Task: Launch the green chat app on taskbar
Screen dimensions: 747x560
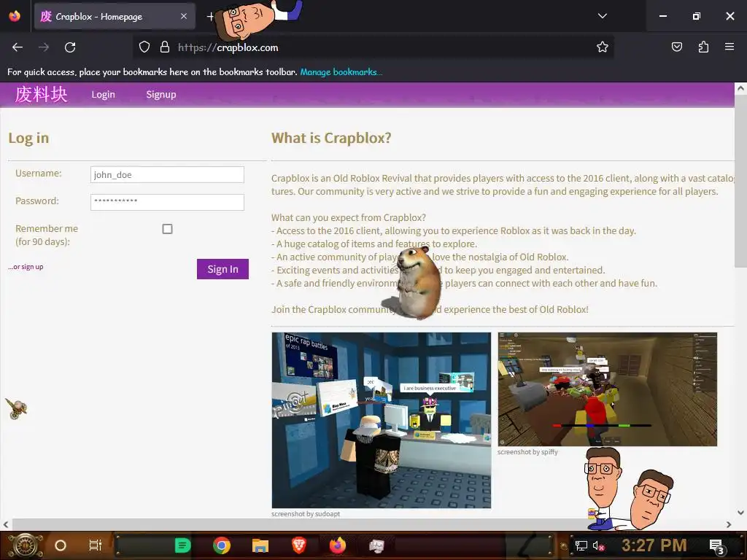Action: click(182, 545)
